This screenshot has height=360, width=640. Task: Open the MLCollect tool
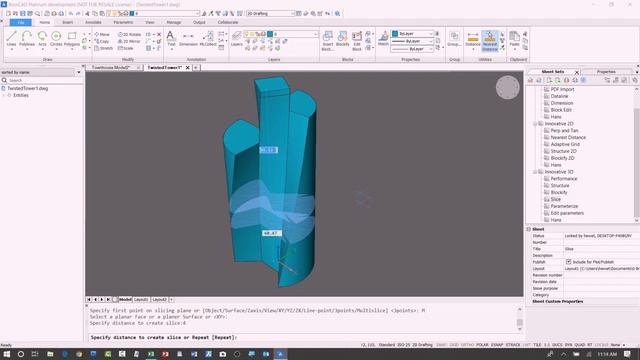(208, 39)
